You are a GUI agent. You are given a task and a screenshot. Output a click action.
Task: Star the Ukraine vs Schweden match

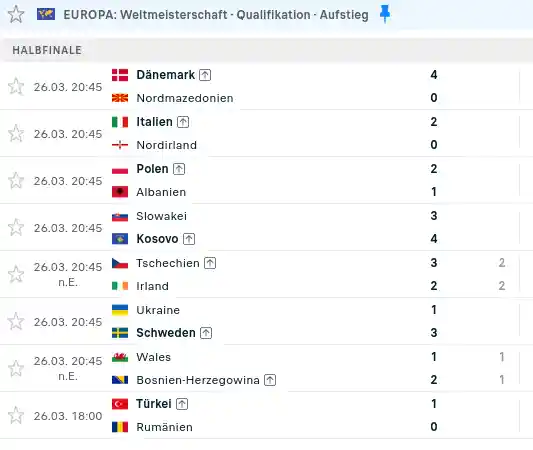[16, 321]
